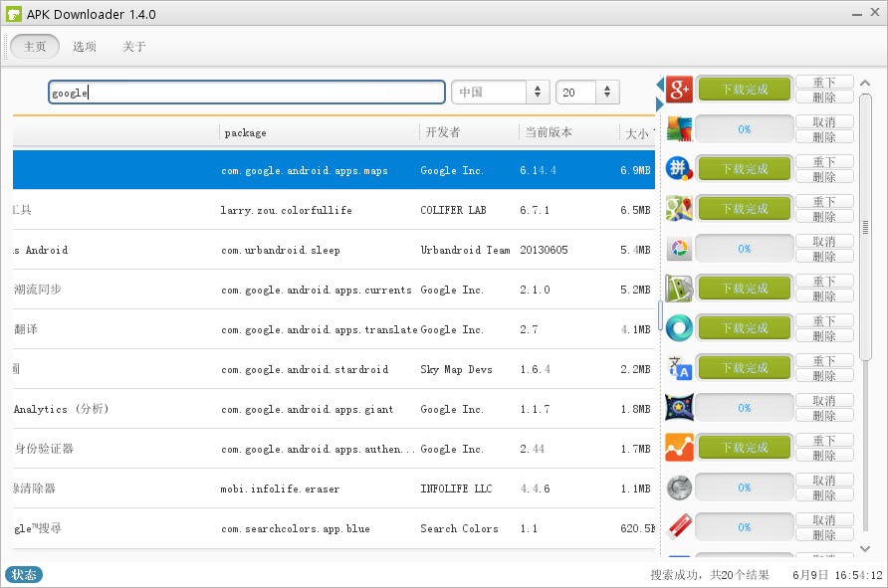Click the red eraser app icon
Screen dimensions: 888x588
(679, 527)
